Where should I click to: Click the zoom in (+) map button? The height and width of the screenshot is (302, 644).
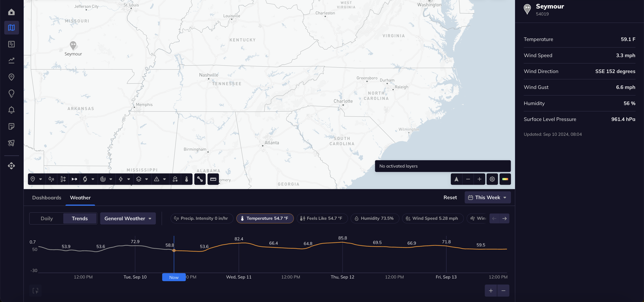pos(479,179)
